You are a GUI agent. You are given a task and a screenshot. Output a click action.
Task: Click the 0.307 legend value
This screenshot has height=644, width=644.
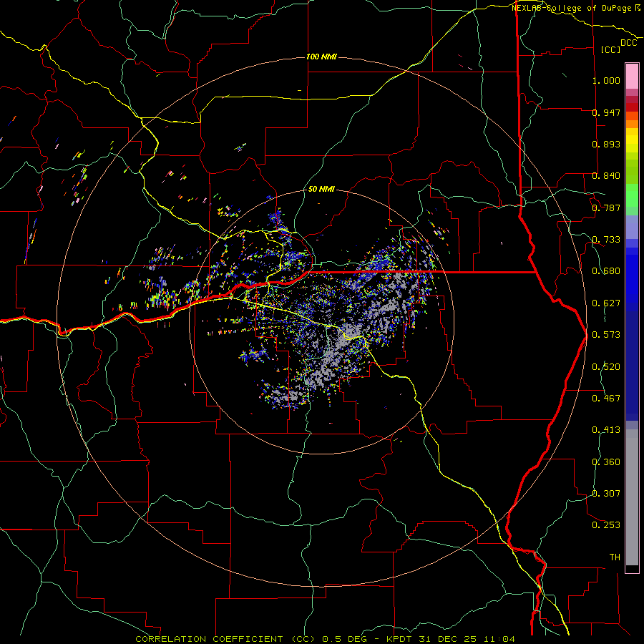[606, 494]
